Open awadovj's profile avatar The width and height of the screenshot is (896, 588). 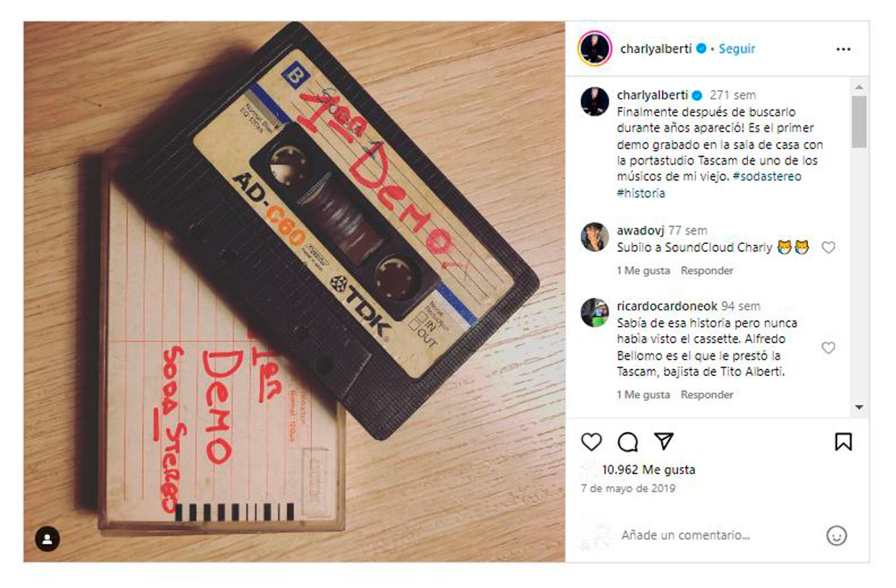[595, 237]
